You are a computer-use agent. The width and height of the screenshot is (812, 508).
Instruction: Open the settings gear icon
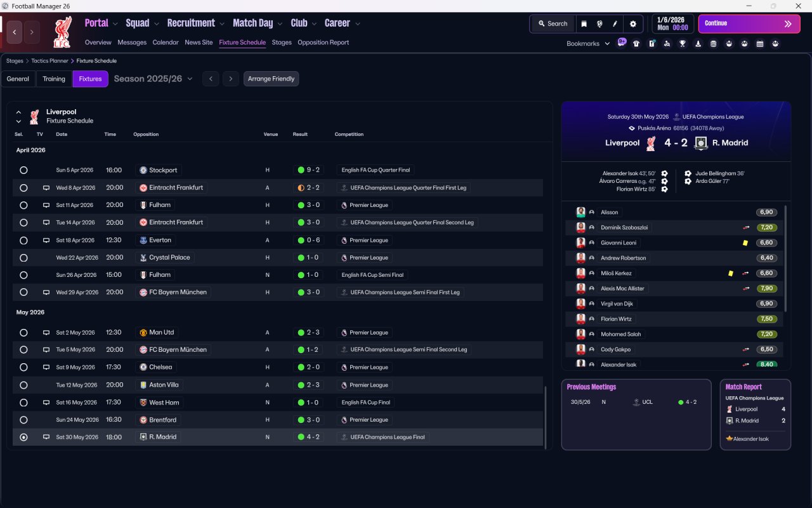(632, 23)
